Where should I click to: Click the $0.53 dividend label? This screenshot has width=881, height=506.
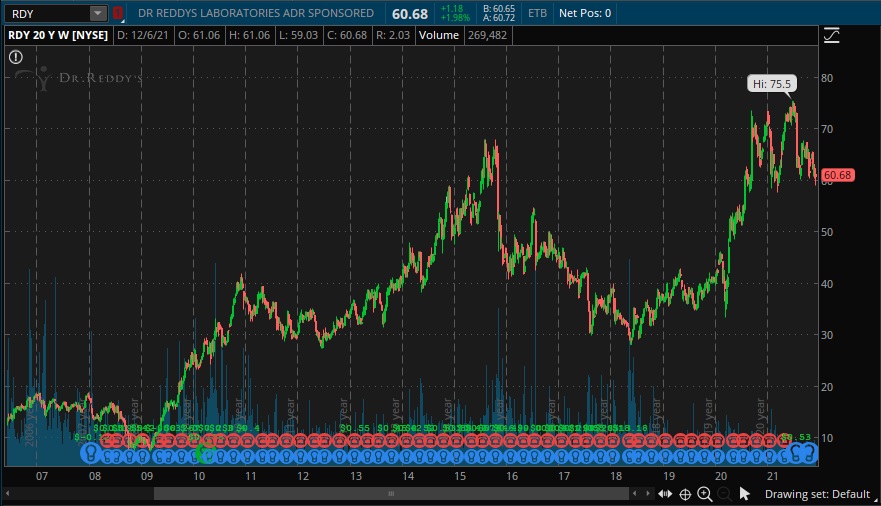(797, 437)
